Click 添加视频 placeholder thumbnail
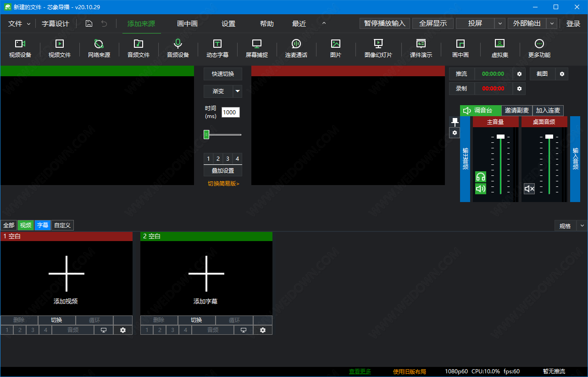Screen dimensions: 588x377 point(66,278)
